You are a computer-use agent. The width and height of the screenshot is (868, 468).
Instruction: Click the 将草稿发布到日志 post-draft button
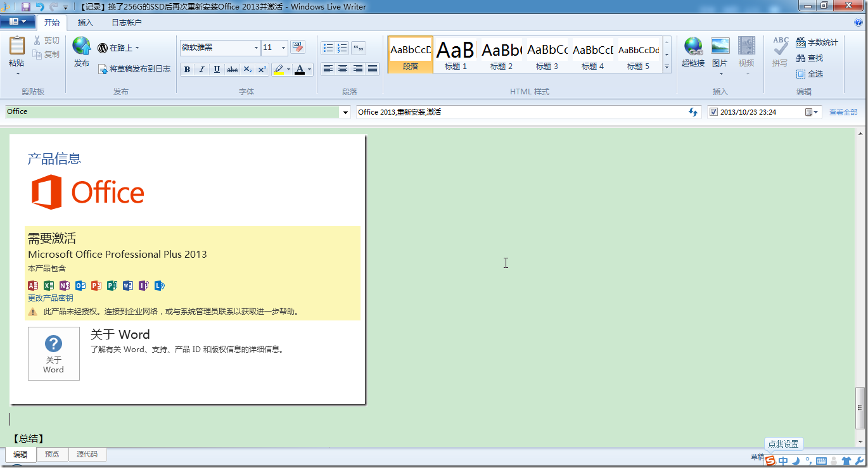(134, 69)
